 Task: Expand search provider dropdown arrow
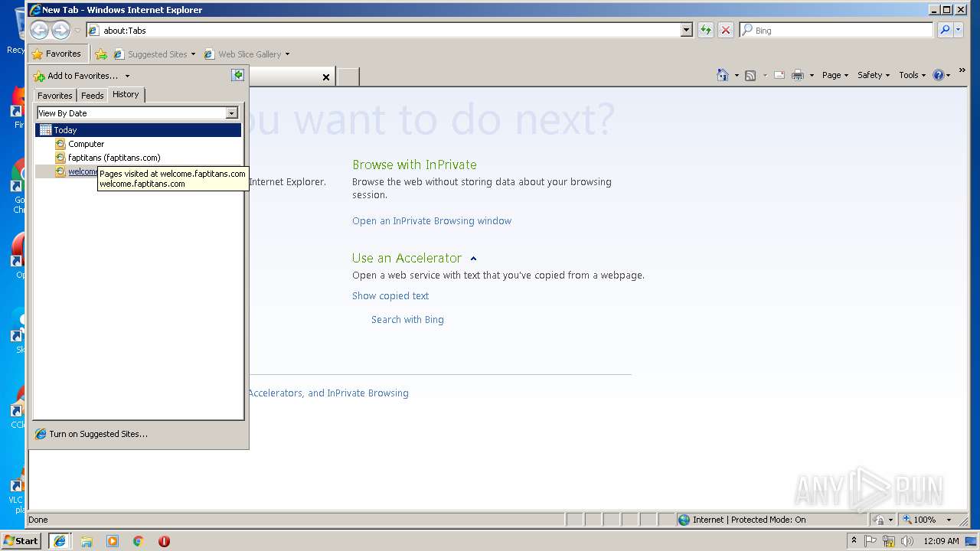point(959,30)
